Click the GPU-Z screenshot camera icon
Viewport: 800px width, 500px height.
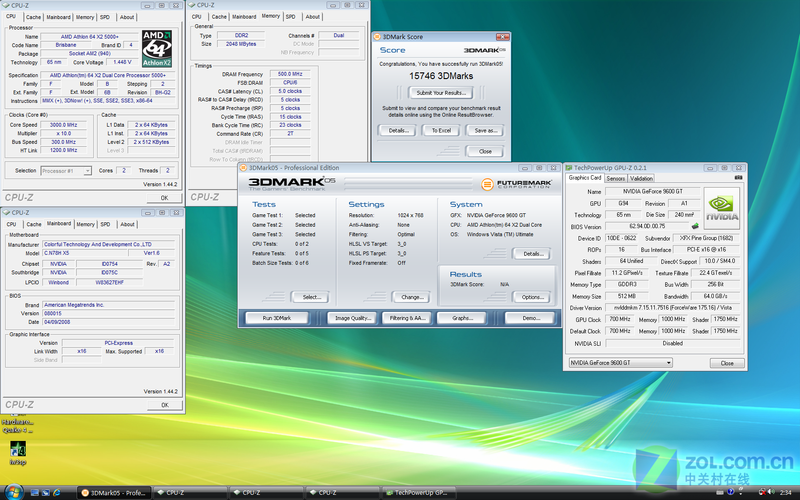738,178
